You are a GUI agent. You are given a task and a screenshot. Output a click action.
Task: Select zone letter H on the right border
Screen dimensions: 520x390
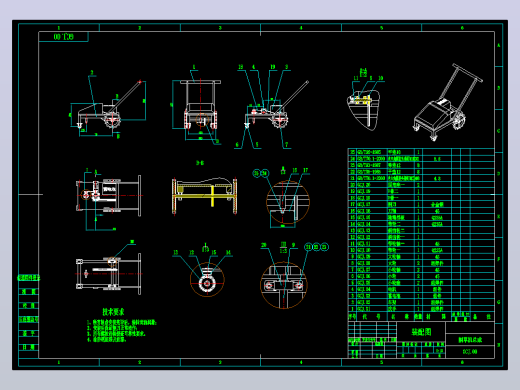pyautogui.click(x=499, y=345)
